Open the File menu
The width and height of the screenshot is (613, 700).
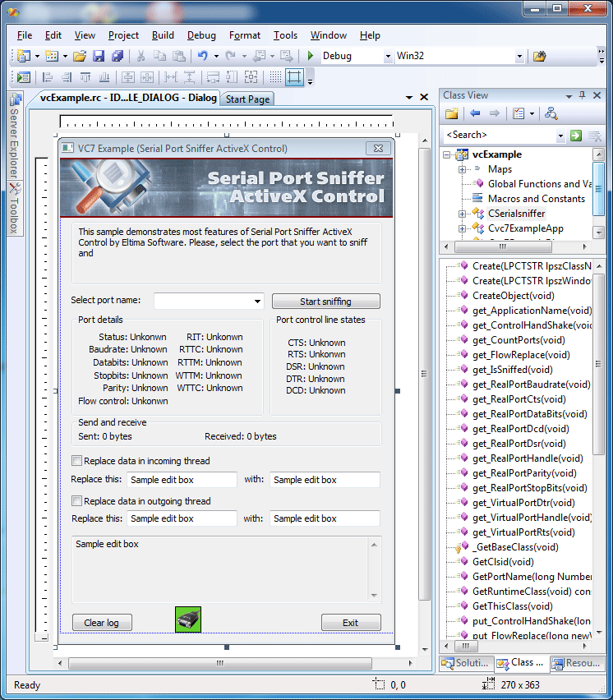25,35
